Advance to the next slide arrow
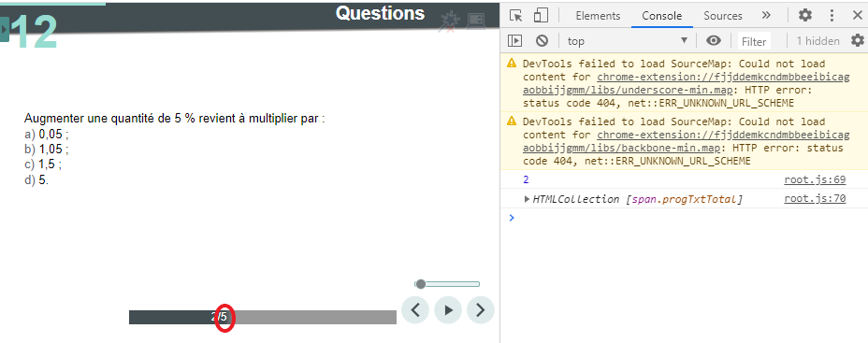Image resolution: width=868 pixels, height=343 pixels. coord(481,309)
